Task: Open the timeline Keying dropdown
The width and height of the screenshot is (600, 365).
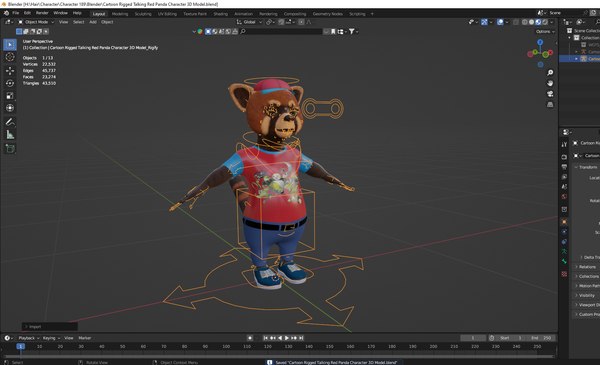Action: point(51,338)
